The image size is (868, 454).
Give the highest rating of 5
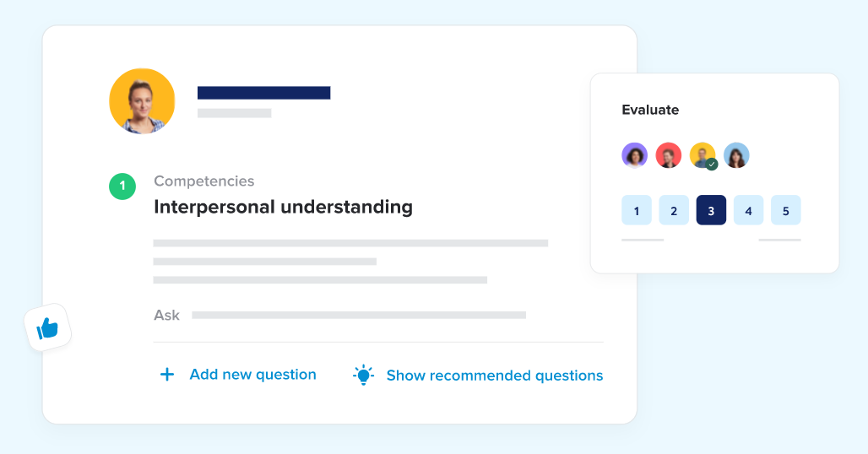coord(785,210)
